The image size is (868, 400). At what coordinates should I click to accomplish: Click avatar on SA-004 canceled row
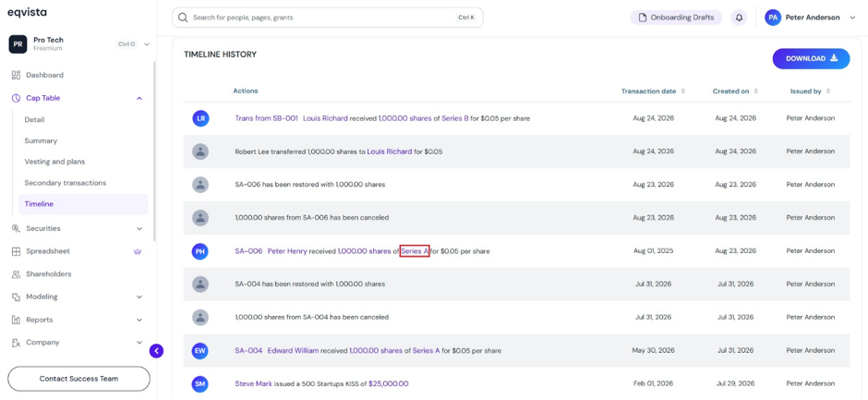(x=200, y=317)
